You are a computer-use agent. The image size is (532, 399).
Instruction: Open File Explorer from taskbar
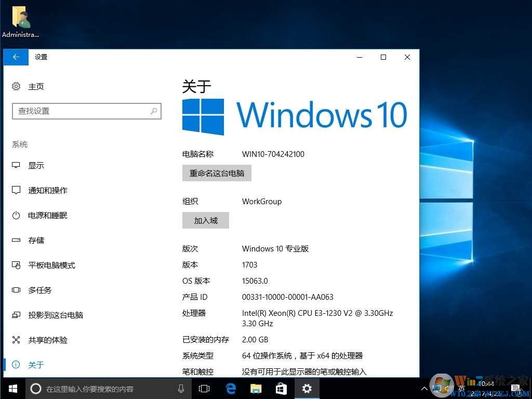coord(256,389)
